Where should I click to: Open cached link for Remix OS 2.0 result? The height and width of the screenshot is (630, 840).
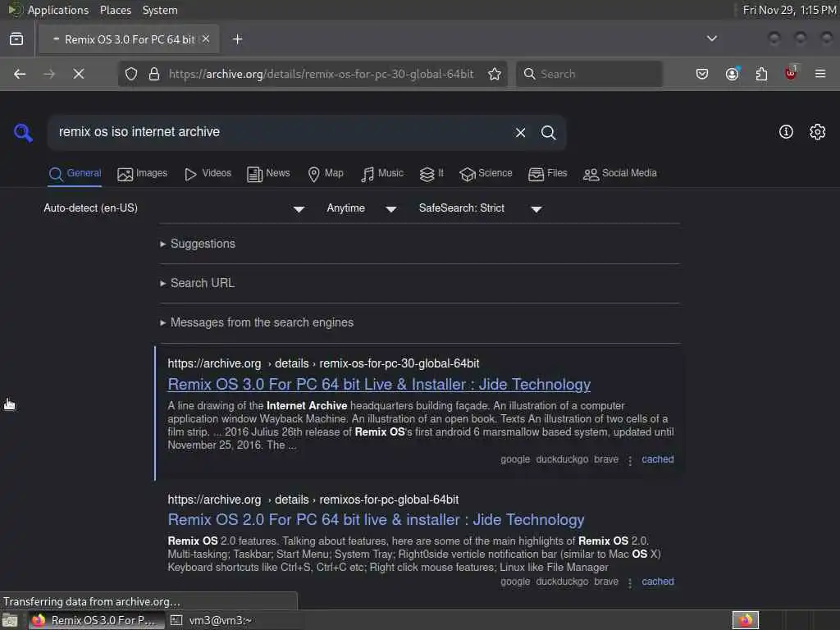657,582
